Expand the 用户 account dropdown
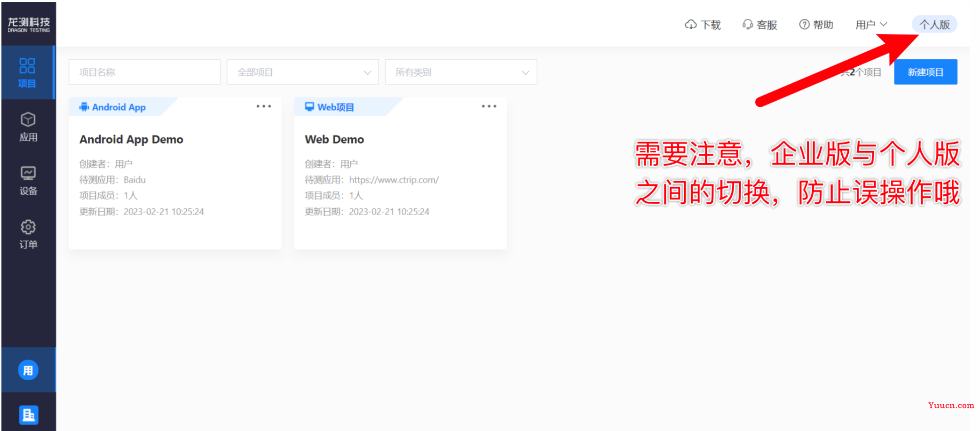The image size is (980, 431). pyautogui.click(x=871, y=24)
